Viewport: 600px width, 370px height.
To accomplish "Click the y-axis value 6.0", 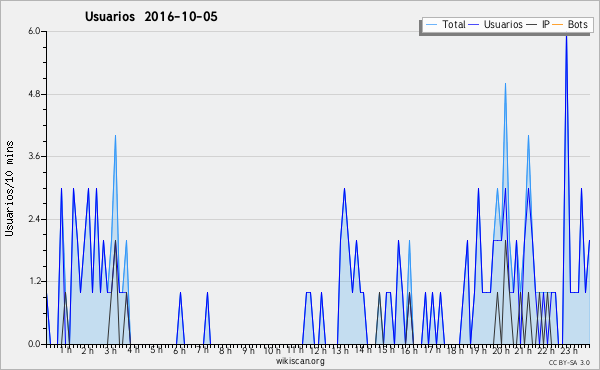I will coord(34,31).
